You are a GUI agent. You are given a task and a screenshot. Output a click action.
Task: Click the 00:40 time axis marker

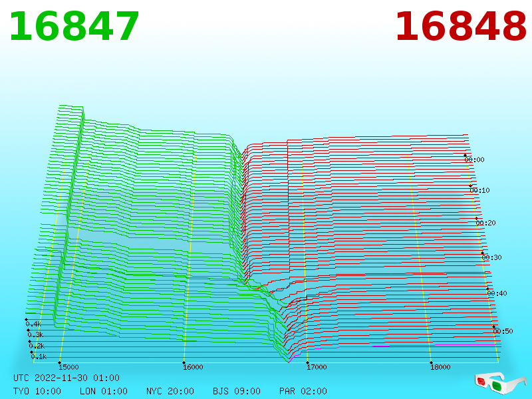(497, 293)
